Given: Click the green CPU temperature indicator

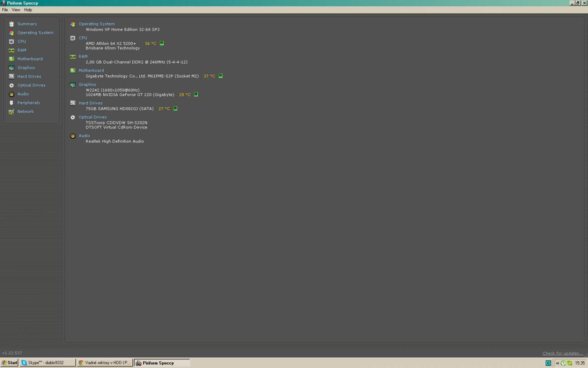Looking at the screenshot, I should 162,43.
